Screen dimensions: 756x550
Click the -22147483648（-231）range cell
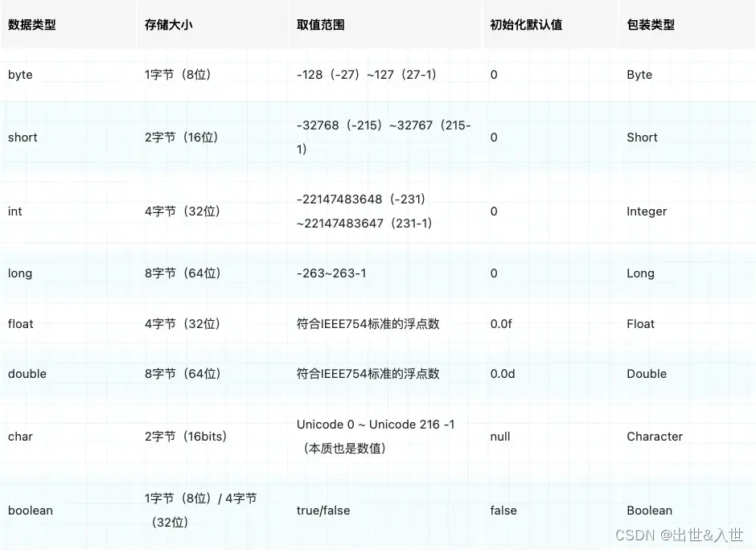click(364, 211)
